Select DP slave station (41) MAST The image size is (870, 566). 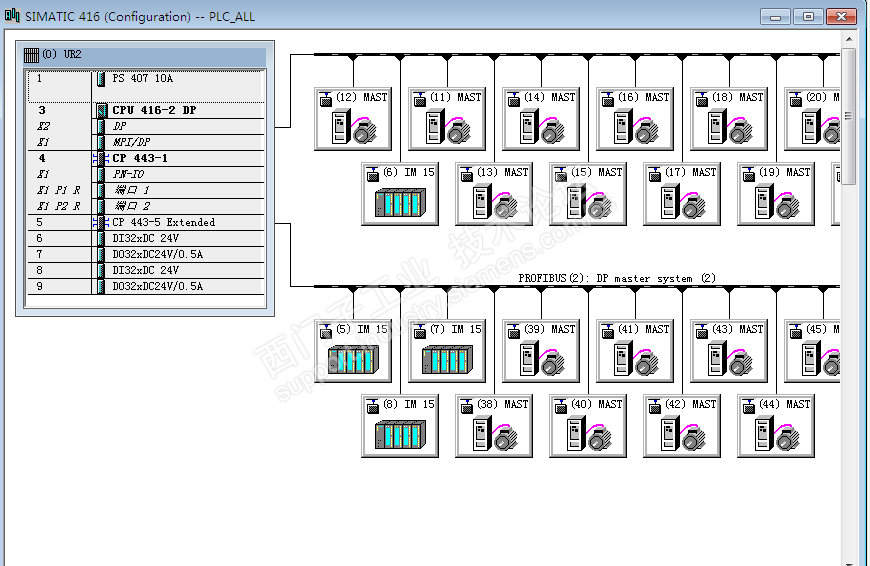635,351
